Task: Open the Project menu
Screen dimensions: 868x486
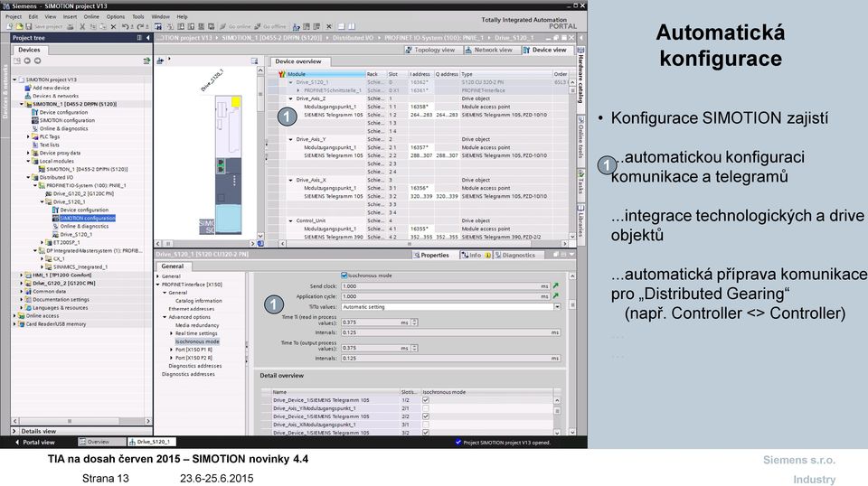Action: pyautogui.click(x=14, y=16)
